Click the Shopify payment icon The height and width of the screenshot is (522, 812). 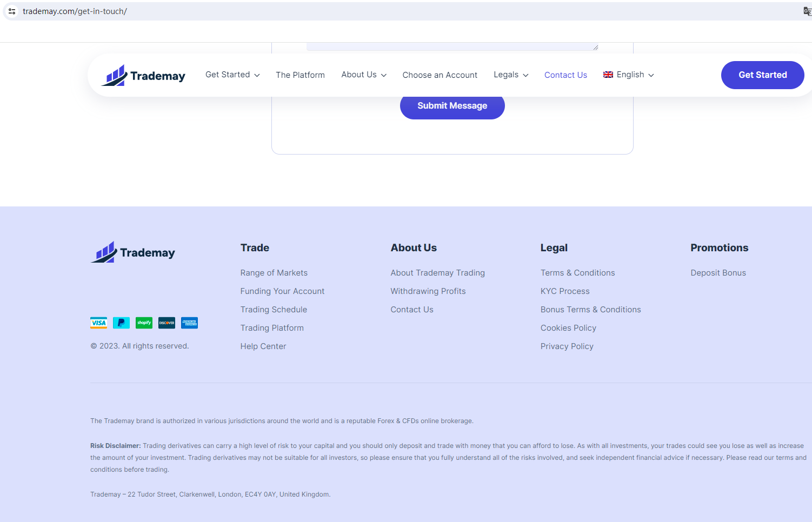(144, 323)
